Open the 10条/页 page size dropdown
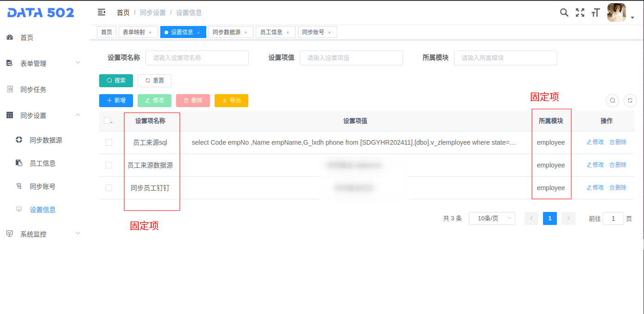Image resolution: width=644 pixels, height=314 pixels. (492, 218)
